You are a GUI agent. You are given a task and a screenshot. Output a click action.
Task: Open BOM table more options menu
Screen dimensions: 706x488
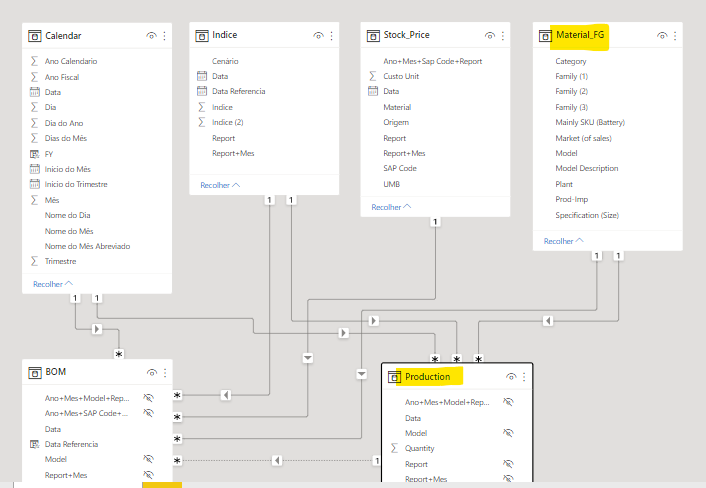[x=165, y=373]
